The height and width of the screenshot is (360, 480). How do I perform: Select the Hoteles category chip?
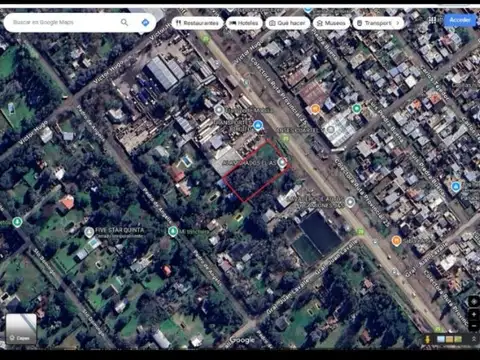[x=244, y=23]
